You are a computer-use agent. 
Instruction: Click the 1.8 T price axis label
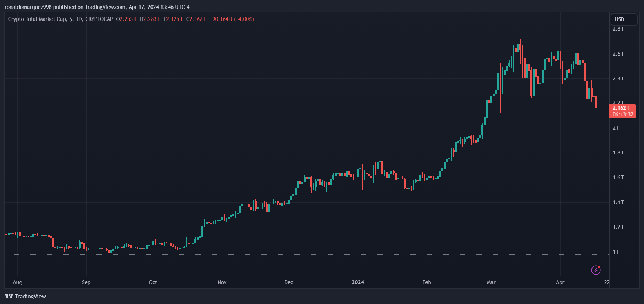pos(618,153)
